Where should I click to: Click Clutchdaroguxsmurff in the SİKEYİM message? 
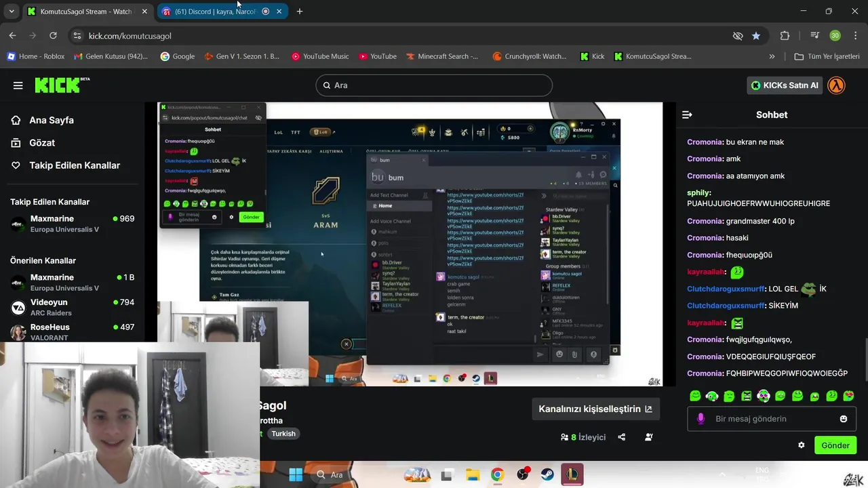tap(726, 306)
